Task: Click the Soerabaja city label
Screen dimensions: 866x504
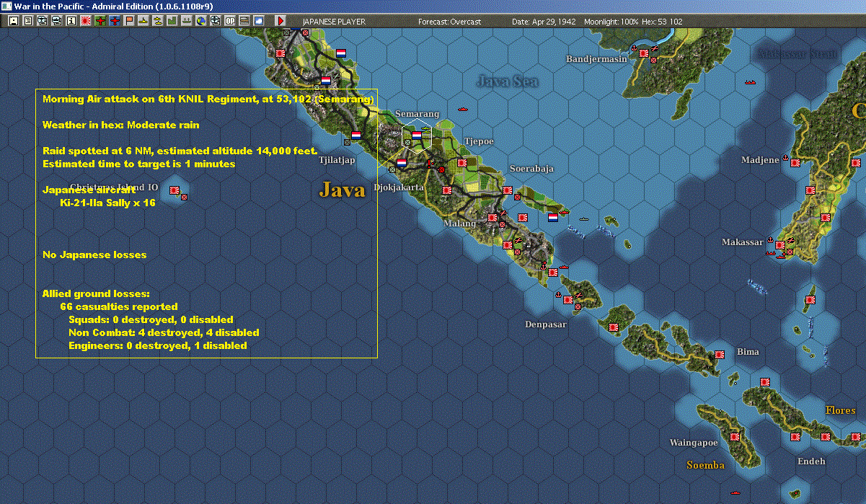Action: click(531, 169)
